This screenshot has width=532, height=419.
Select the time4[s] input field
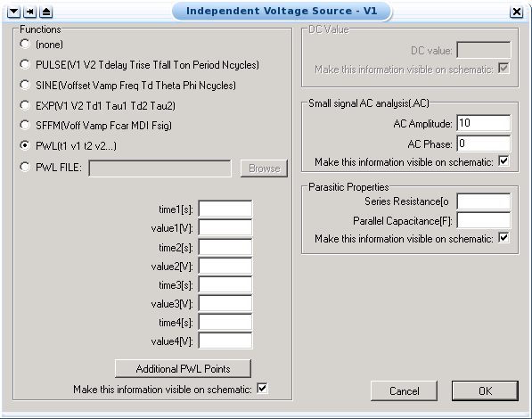225,322
